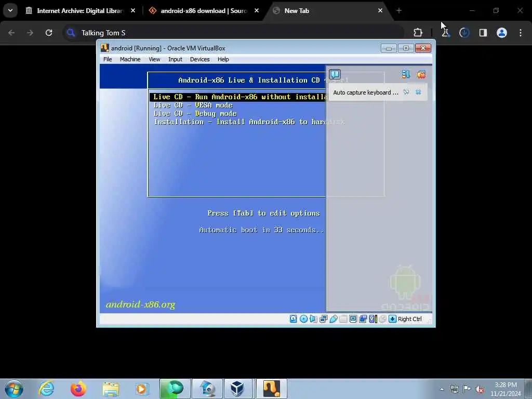Click the network adapters status icon
Screen dimensions: 532x399
323,319
